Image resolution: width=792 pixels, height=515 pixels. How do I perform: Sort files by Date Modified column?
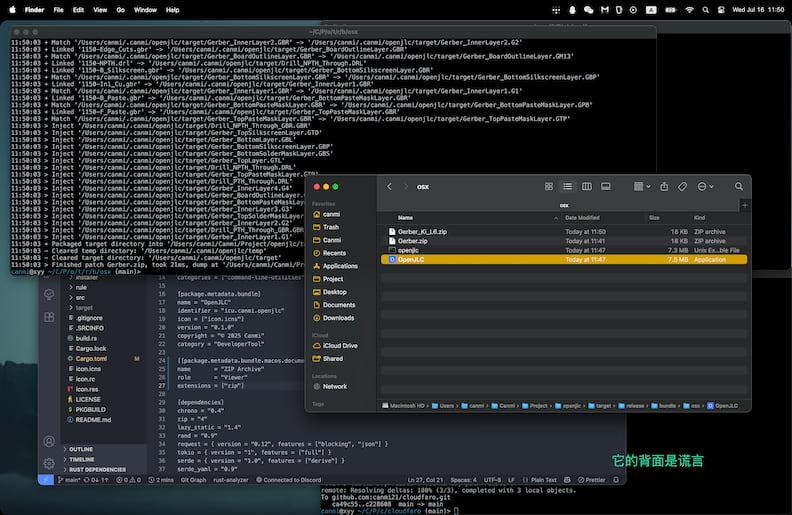coord(583,217)
